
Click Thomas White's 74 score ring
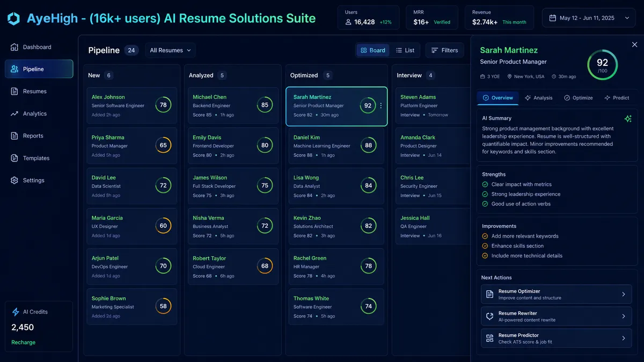[368, 306]
